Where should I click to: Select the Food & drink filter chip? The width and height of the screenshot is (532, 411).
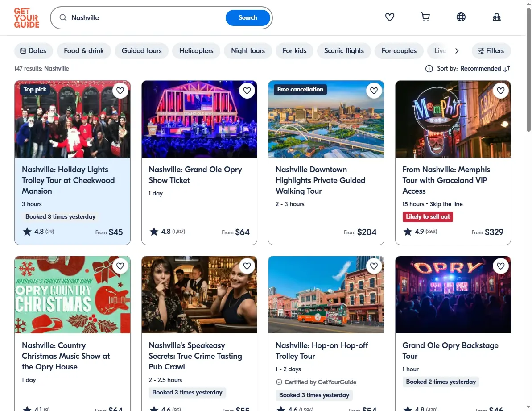click(84, 51)
